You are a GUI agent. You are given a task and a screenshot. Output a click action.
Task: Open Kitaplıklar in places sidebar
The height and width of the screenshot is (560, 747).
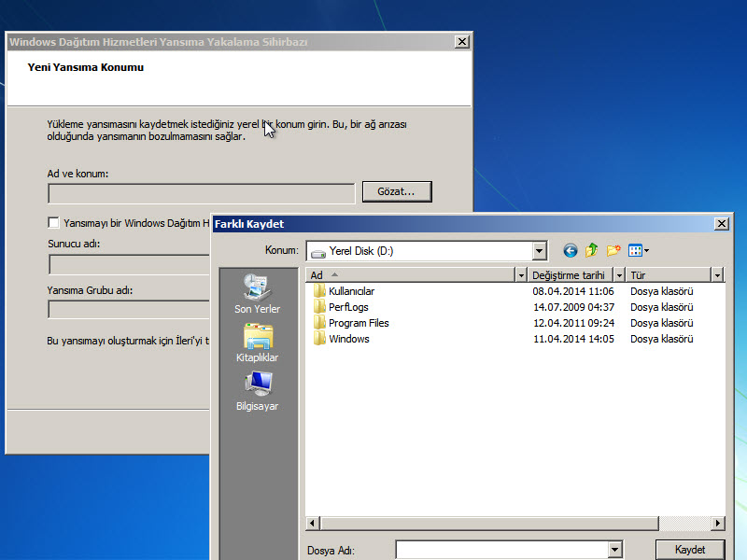click(257, 342)
